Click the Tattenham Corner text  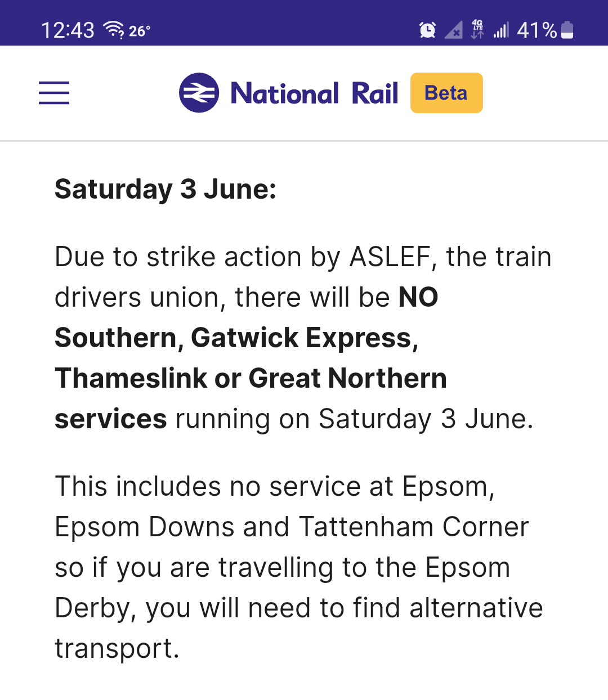(414, 527)
